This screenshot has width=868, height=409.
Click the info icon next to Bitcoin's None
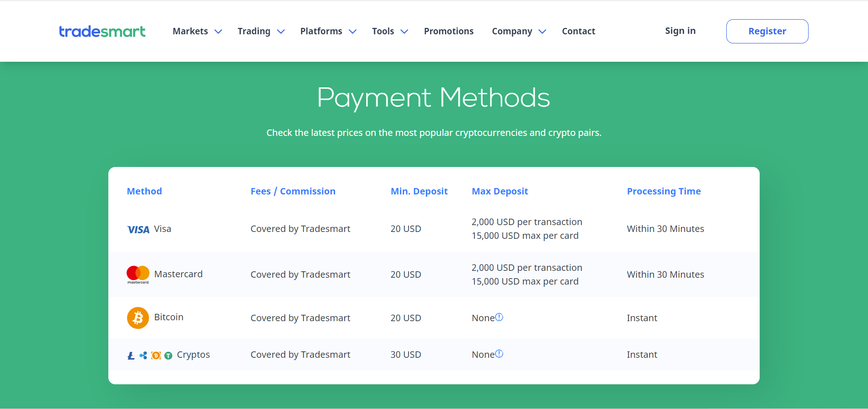[499, 317]
